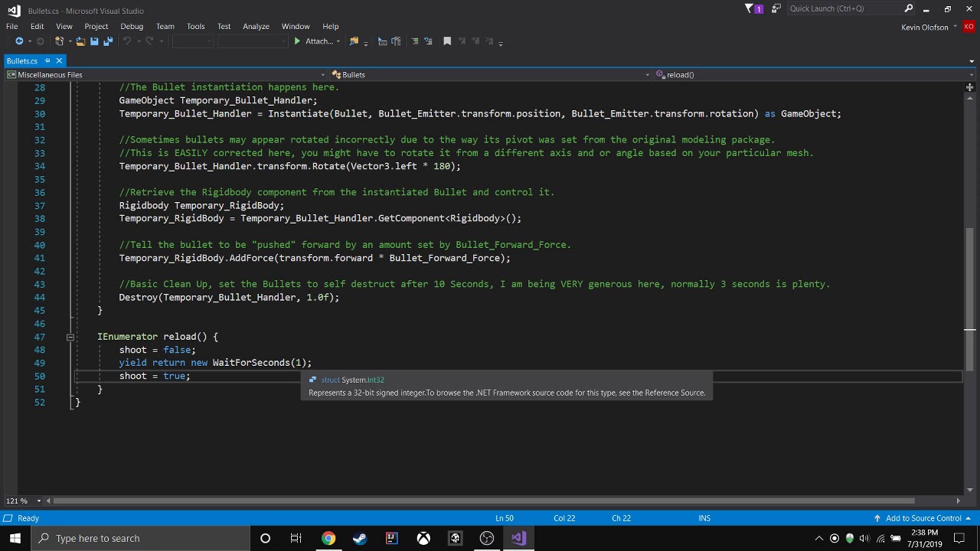980x551 pixels.
Task: Click the Start debugging Attach button
Action: (x=313, y=41)
